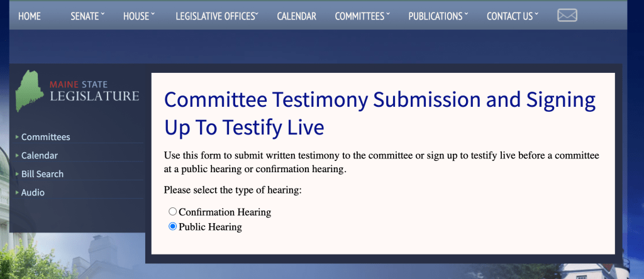
Task: Expand the Senate dropdown menu
Action: (88, 16)
